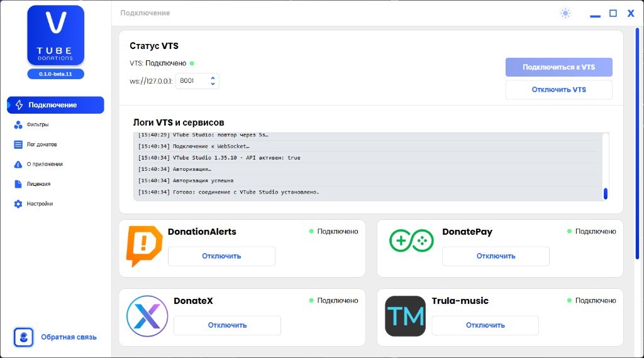This screenshot has width=644, height=358.
Task: Minimize the application window
Action: pyautogui.click(x=595, y=16)
